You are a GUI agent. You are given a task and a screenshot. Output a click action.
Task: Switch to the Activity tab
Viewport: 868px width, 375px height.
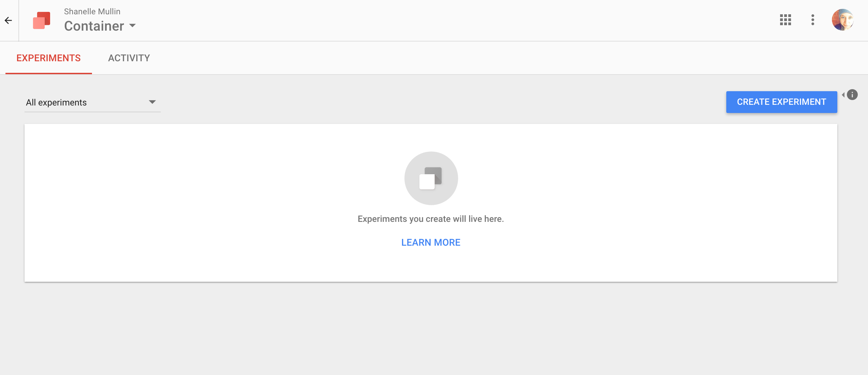129,58
